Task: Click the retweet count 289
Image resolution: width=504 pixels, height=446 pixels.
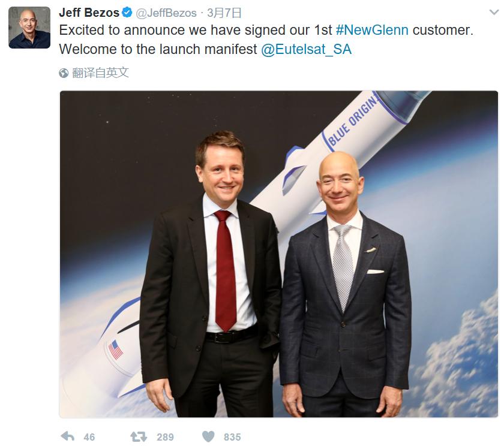Action: point(165,437)
